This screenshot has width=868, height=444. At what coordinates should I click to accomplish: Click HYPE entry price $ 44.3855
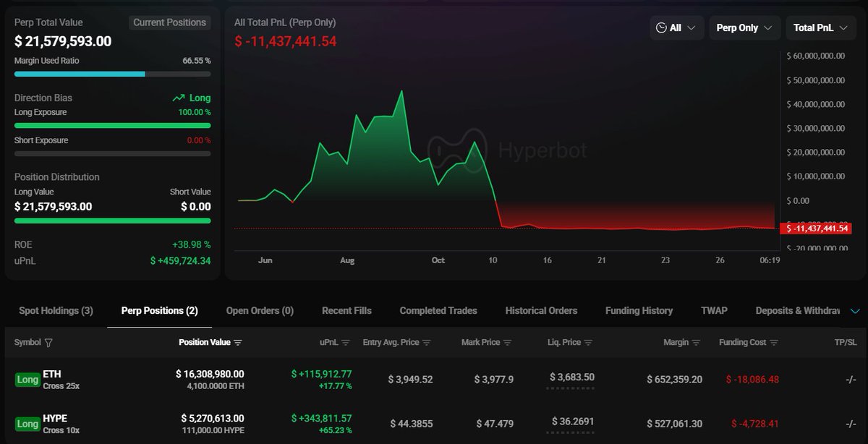coord(412,423)
